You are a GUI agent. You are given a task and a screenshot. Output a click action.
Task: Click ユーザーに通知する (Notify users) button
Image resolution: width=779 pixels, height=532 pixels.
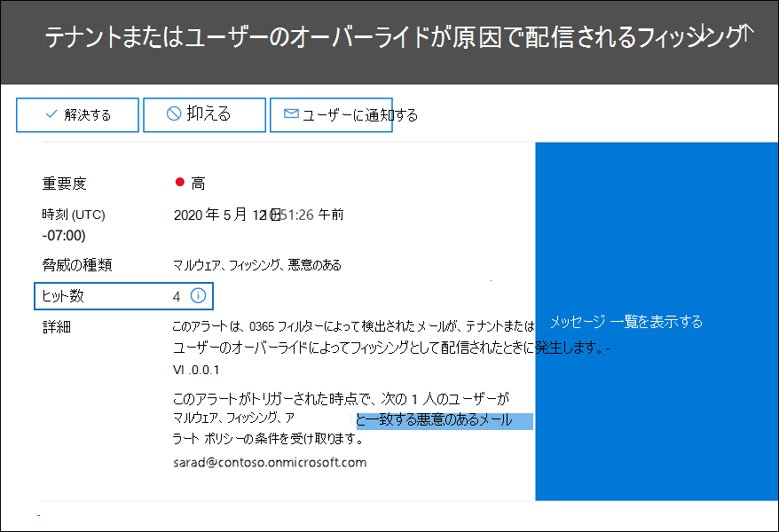pos(331,115)
